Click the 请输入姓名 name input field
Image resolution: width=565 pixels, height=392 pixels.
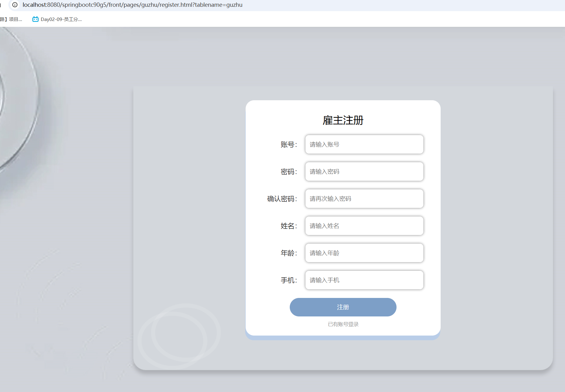coord(364,226)
